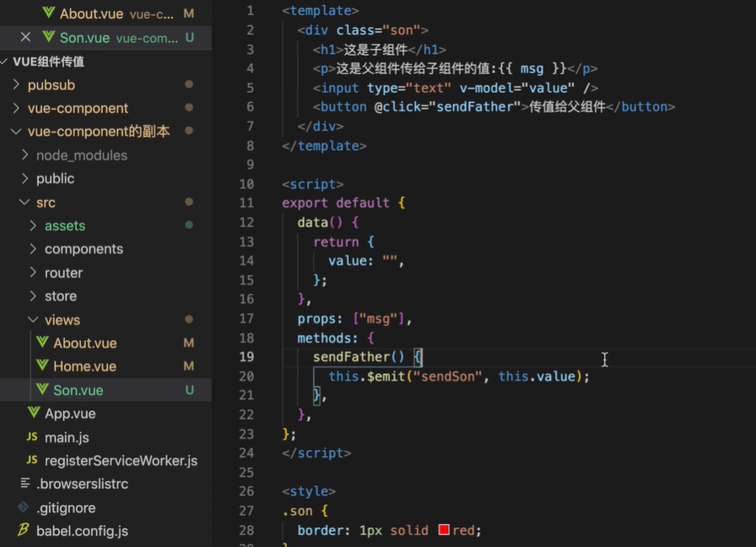The width and height of the screenshot is (756, 547).
Task: Click the Babel icon beside babel.config.js
Action: 23,530
